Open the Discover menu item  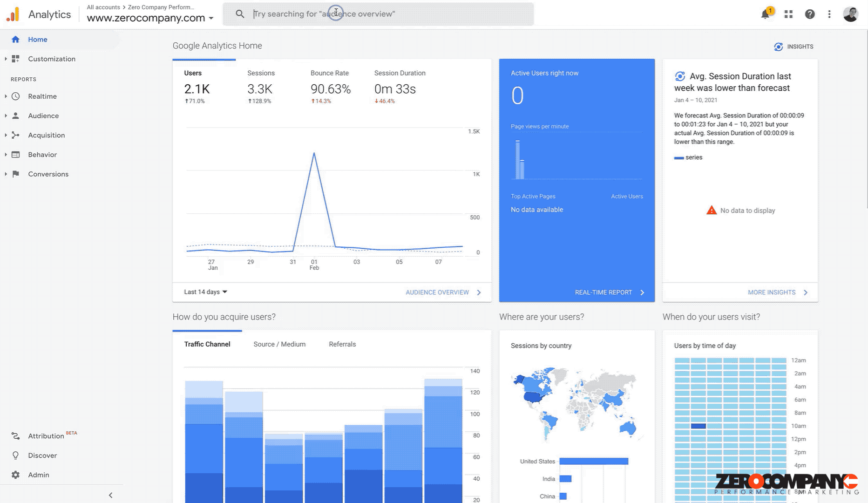(42, 455)
